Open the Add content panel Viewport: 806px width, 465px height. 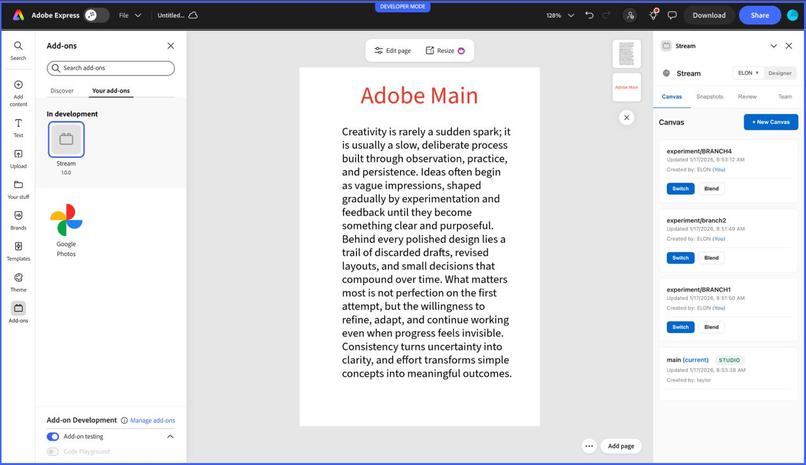18,93
